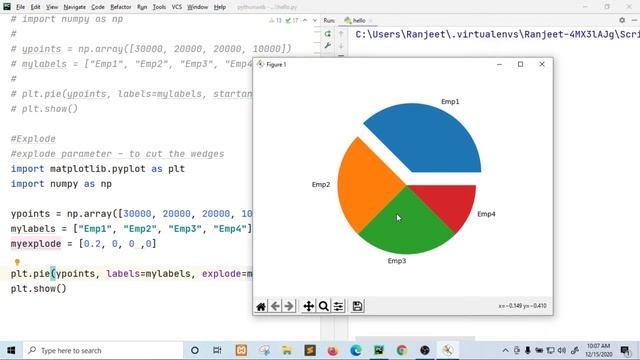The image size is (640, 360).
Task: Click the 'import matplotlib.pyplot as plt' line
Action: pyautogui.click(x=98, y=169)
